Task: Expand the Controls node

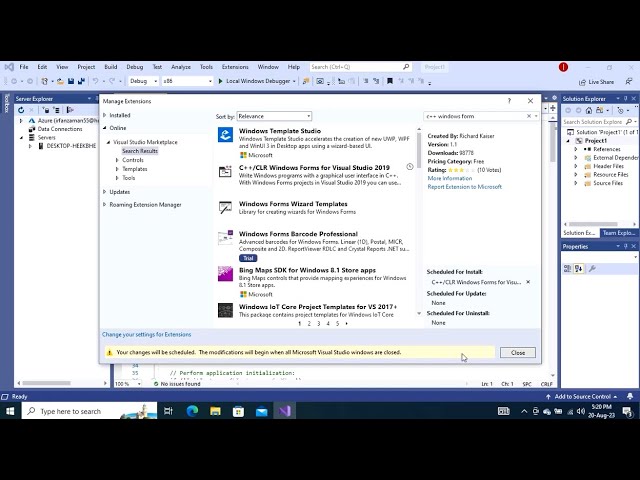Action: point(117,160)
